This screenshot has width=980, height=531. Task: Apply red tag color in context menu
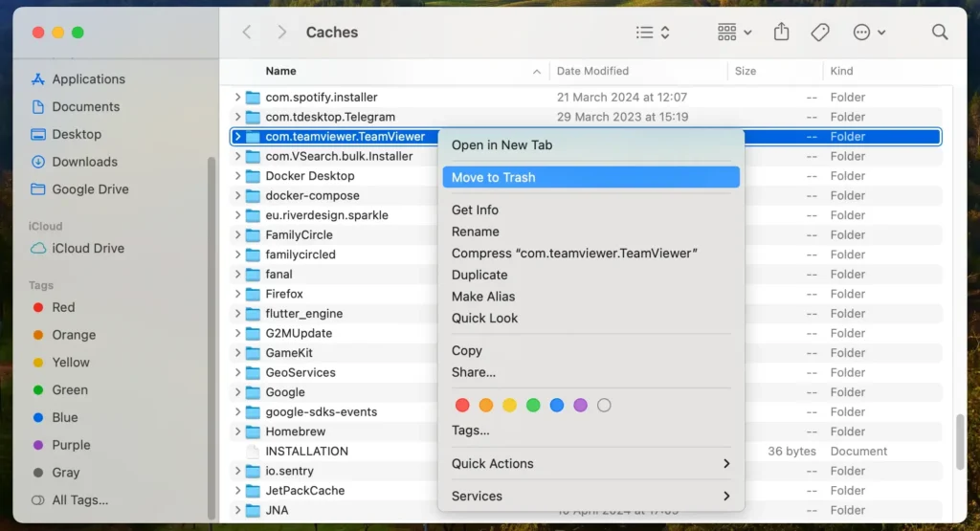462,406
